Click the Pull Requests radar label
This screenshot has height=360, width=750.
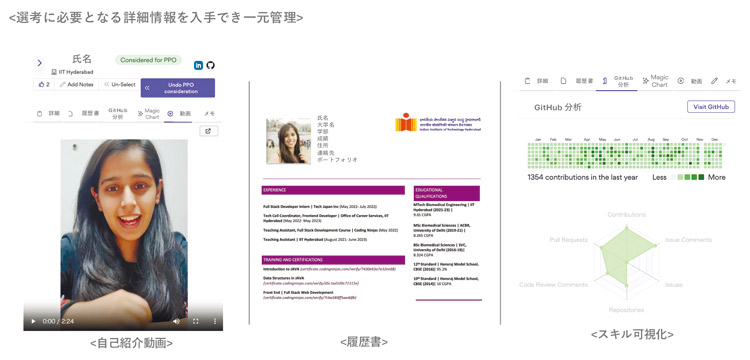pyautogui.click(x=569, y=240)
